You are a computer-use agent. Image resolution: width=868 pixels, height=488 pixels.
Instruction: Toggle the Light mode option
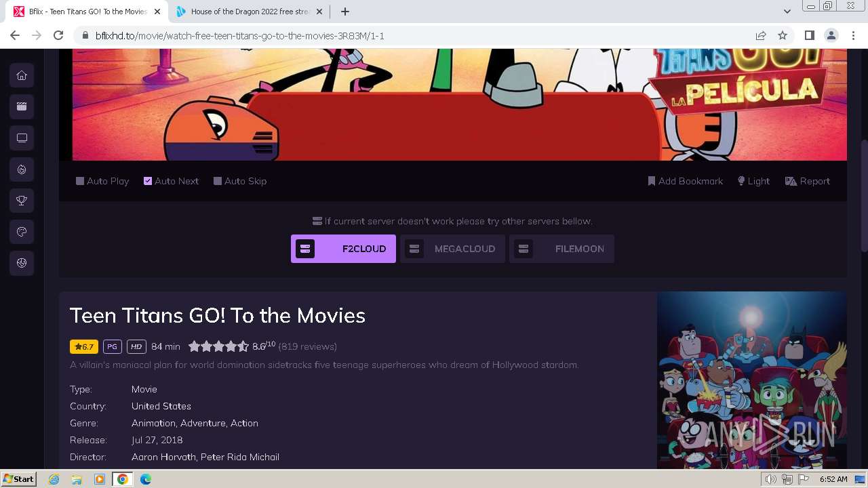(753, 181)
